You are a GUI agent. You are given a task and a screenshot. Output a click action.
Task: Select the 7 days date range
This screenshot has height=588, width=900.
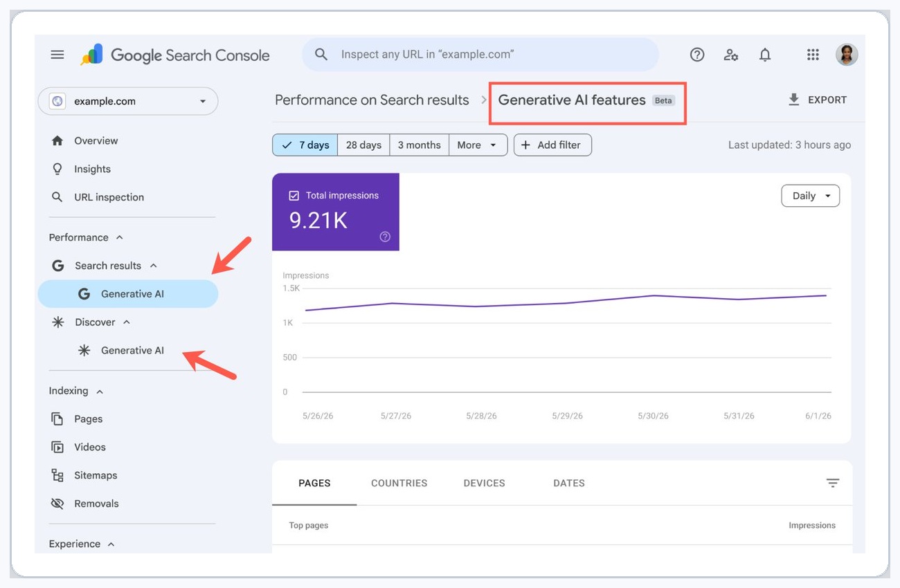click(x=305, y=145)
